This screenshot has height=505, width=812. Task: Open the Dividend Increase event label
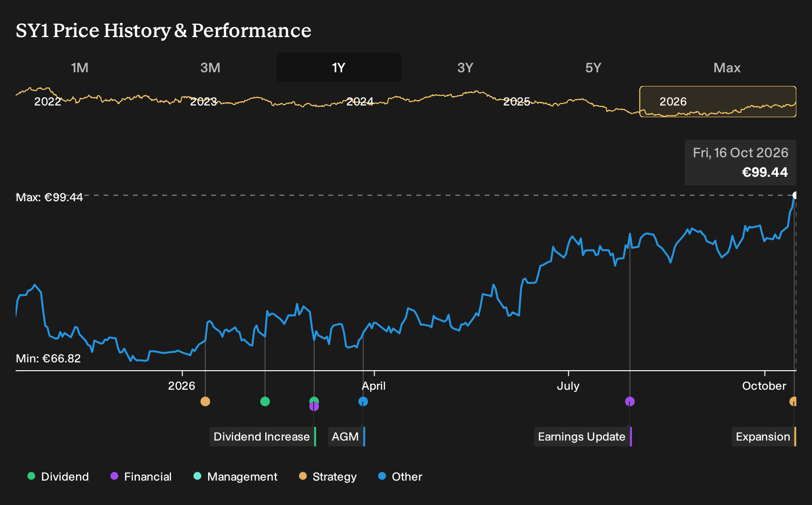click(x=263, y=437)
